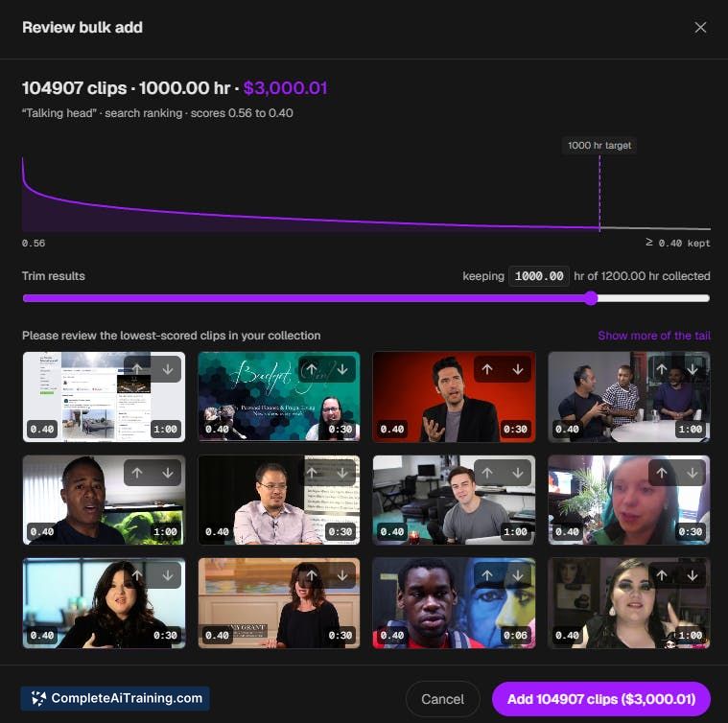Demote the glasses man in pink shirt clip
The height and width of the screenshot is (723, 728).
click(x=342, y=473)
